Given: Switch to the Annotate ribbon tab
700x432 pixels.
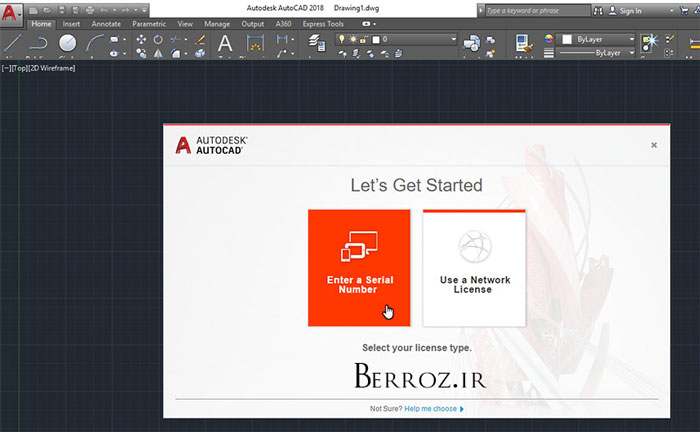Looking at the screenshot, I should (106, 24).
